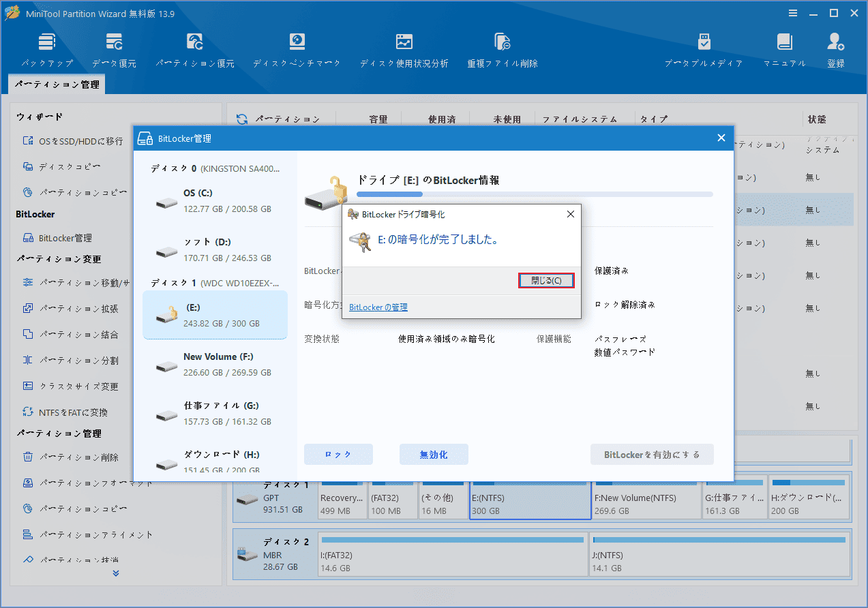Screen dimensions: 868x608
Task: Click the 容量 column header
Action: (378, 119)
